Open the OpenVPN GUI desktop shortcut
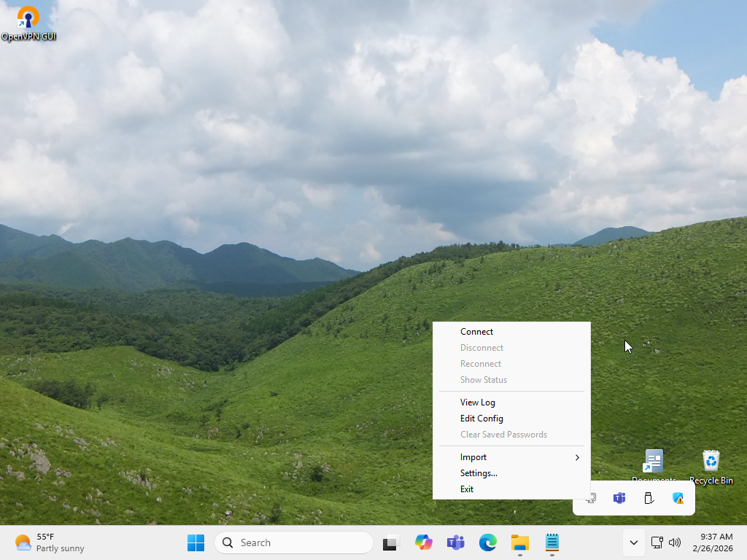Screen dimensions: 747x560 coord(28,23)
